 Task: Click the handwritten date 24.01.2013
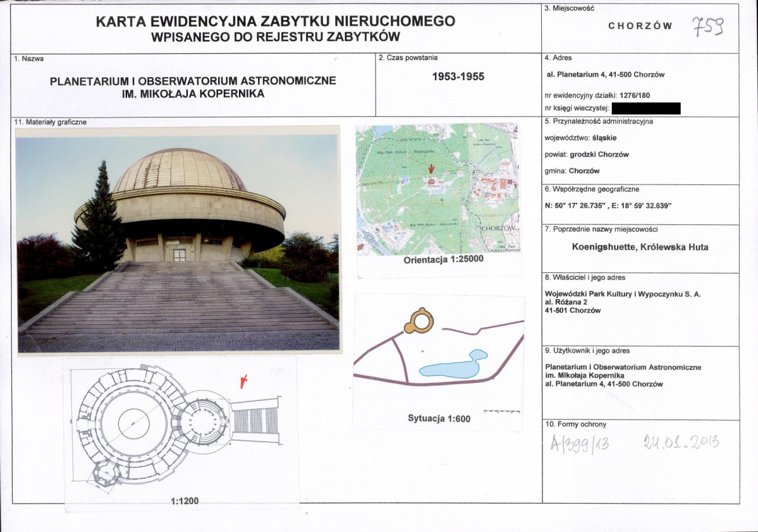pos(681,442)
